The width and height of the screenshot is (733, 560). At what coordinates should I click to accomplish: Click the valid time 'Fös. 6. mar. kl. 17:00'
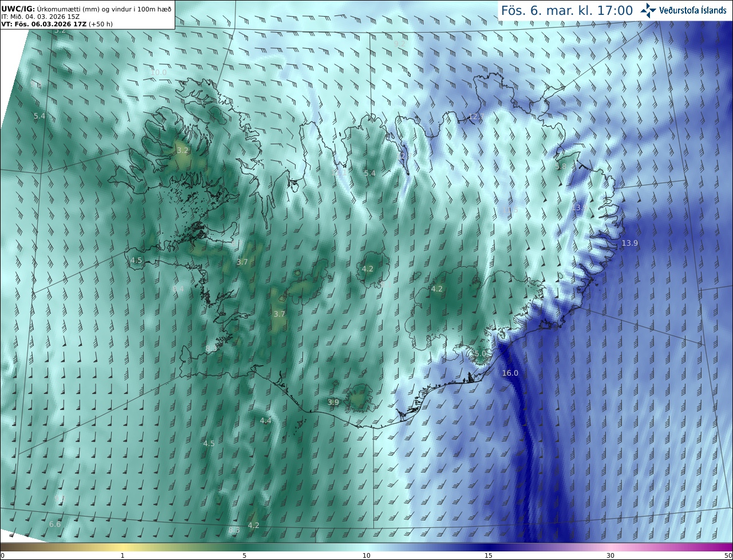pyautogui.click(x=567, y=10)
